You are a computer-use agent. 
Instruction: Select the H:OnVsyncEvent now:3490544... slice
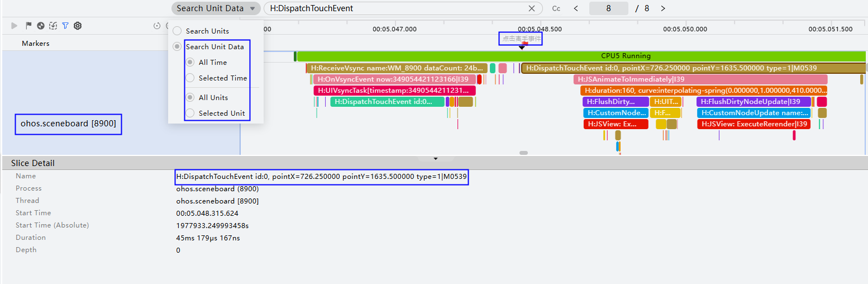tap(395, 79)
